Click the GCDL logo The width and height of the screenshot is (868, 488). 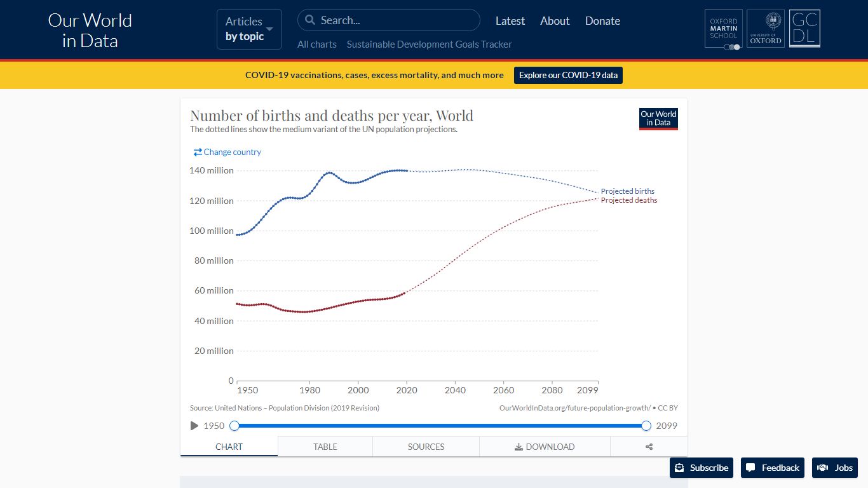(x=804, y=29)
